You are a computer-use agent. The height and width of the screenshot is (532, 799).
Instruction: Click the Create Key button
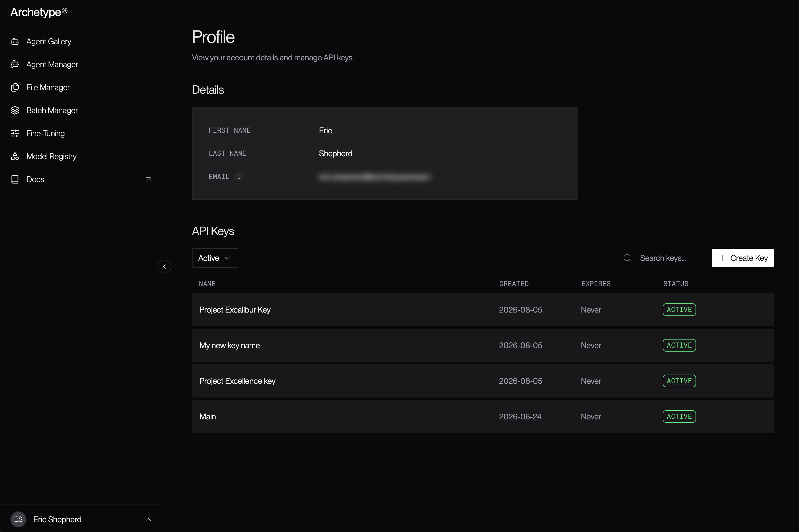tap(743, 258)
